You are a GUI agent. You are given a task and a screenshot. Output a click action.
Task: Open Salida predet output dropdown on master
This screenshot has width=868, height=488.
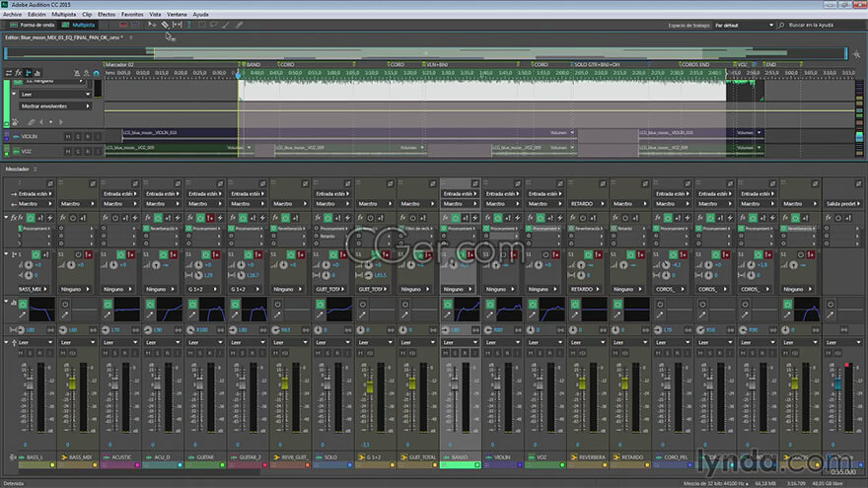pyautogui.click(x=843, y=204)
